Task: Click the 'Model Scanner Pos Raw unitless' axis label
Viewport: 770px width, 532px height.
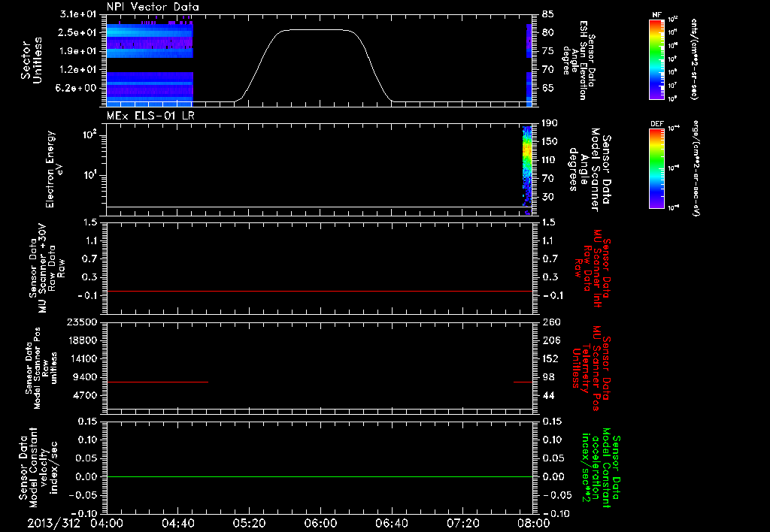Action: [41, 368]
